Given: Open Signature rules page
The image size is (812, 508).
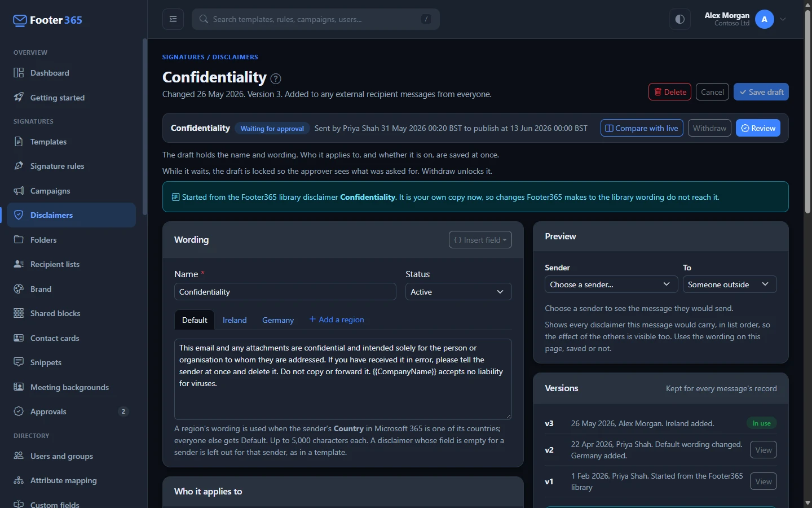Looking at the screenshot, I should [71, 166].
